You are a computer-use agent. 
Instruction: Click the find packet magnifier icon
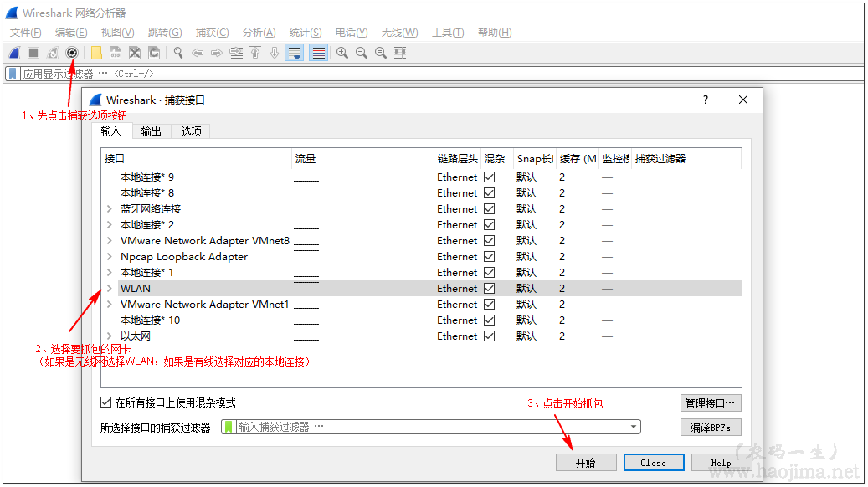pos(177,52)
